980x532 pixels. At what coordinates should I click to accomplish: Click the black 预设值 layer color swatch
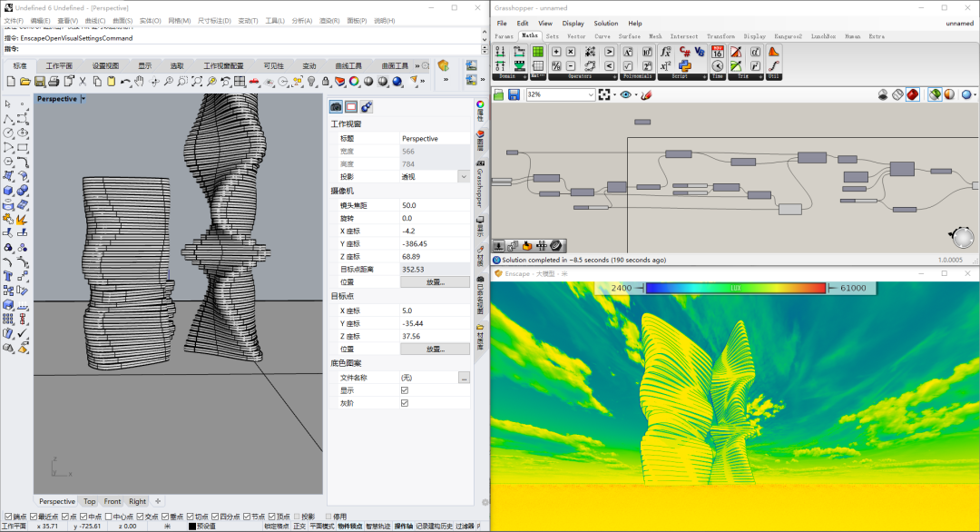191,527
